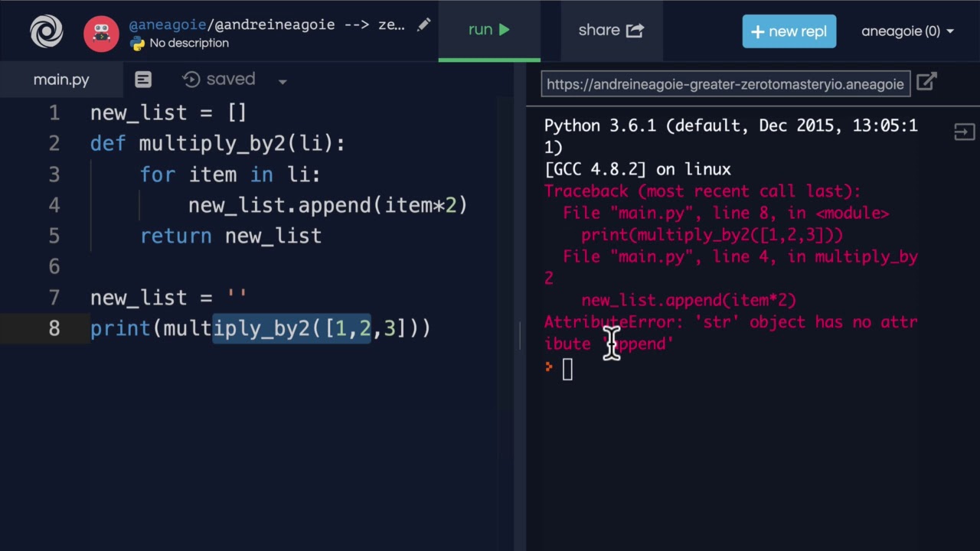Click 'for item in li:' line
The height and width of the screenshot is (551, 980).
(230, 174)
